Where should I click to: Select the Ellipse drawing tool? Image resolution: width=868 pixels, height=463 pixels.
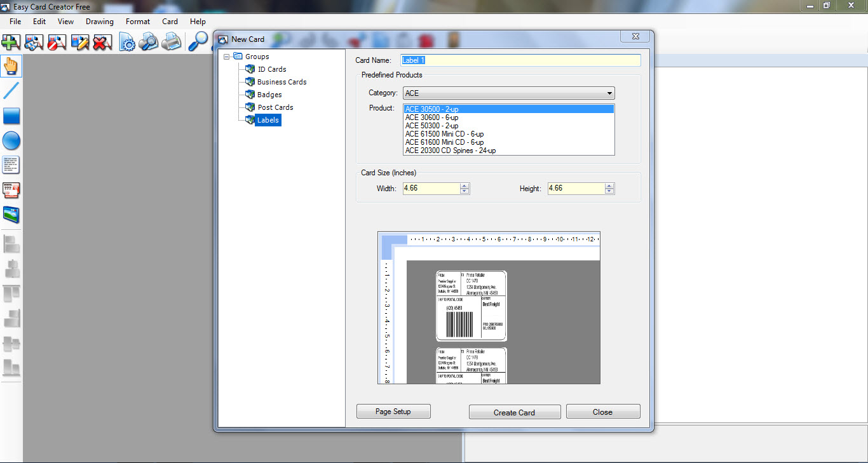coord(11,140)
